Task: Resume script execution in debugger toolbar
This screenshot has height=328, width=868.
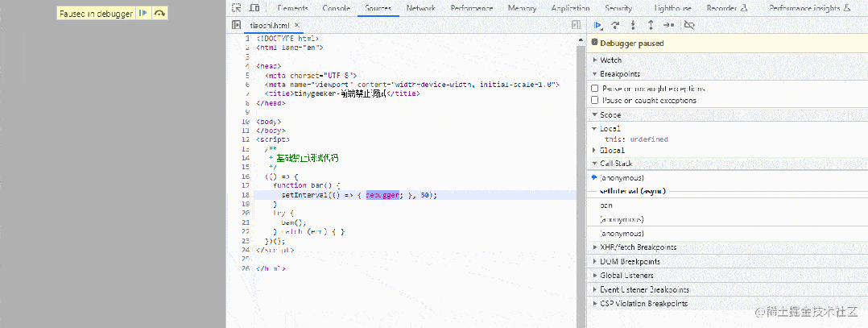Action: tap(597, 25)
